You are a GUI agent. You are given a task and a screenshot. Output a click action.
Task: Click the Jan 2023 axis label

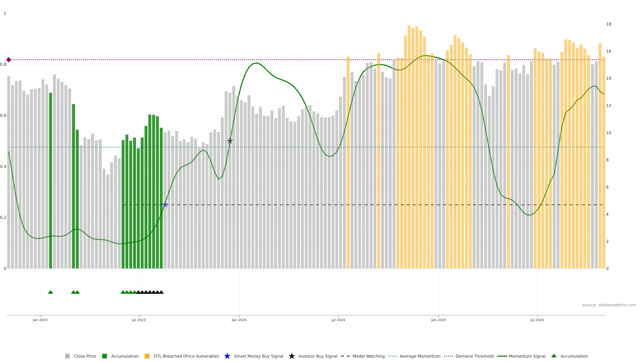(40, 320)
